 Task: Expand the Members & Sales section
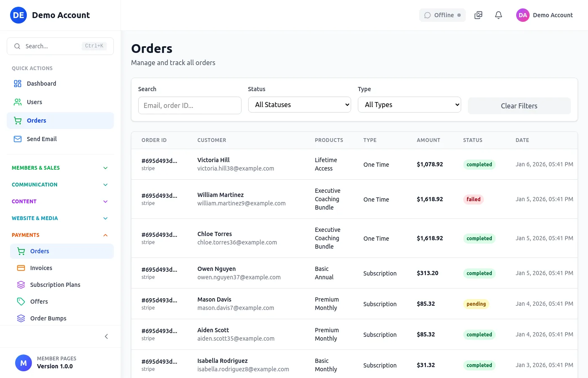tap(60, 168)
